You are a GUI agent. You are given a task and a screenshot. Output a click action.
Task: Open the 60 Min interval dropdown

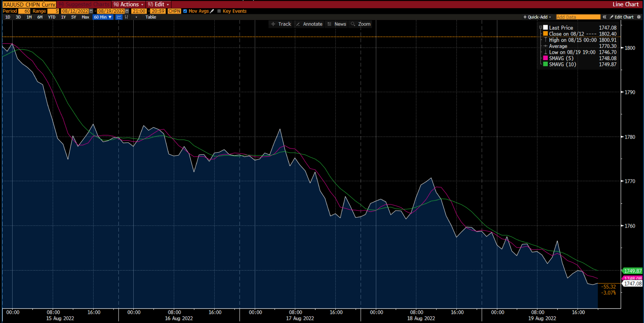103,17
